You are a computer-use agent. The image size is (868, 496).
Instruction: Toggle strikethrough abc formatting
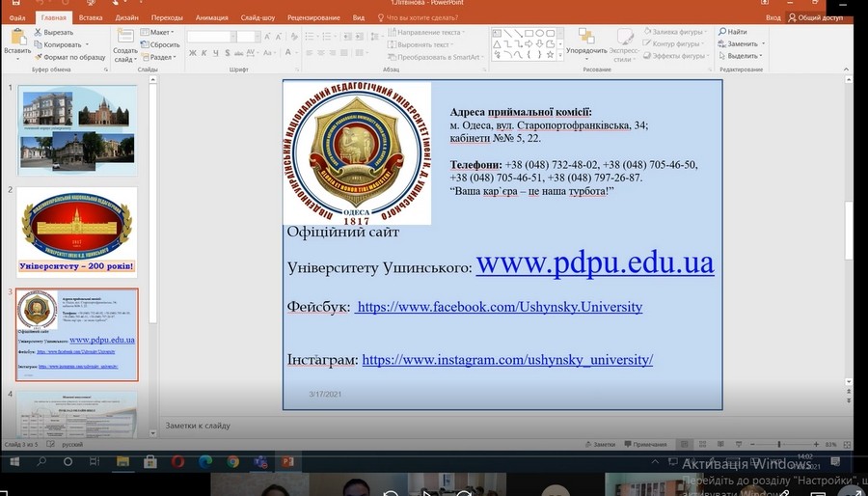pos(238,53)
